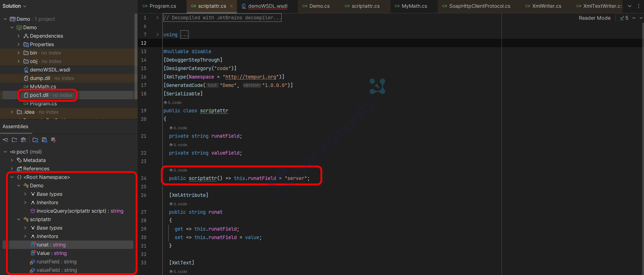Expand the Metadata node under poc1
The width and height of the screenshot is (644, 275).
pyautogui.click(x=12, y=160)
